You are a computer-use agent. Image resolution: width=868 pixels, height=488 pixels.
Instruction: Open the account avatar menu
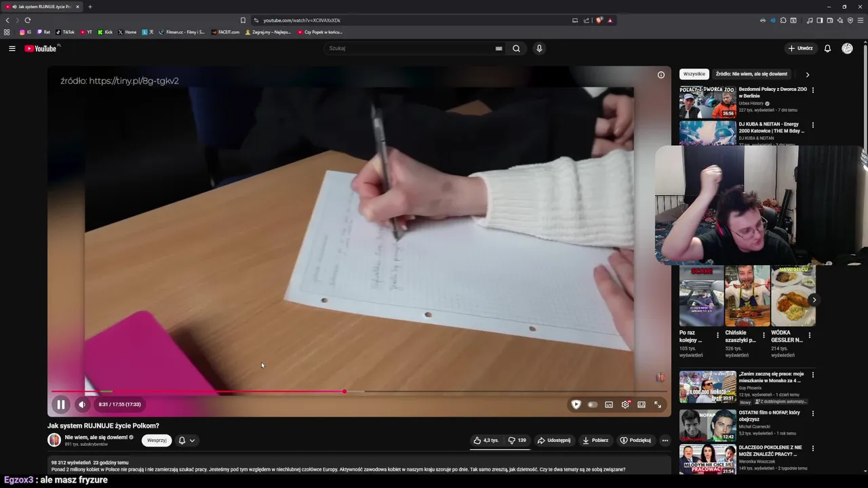(847, 48)
